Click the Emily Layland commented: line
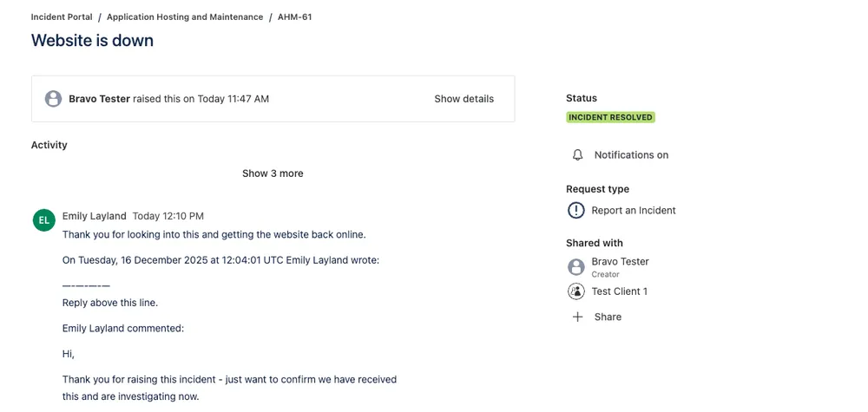Image resolution: width=868 pixels, height=412 pixels. coord(123,329)
